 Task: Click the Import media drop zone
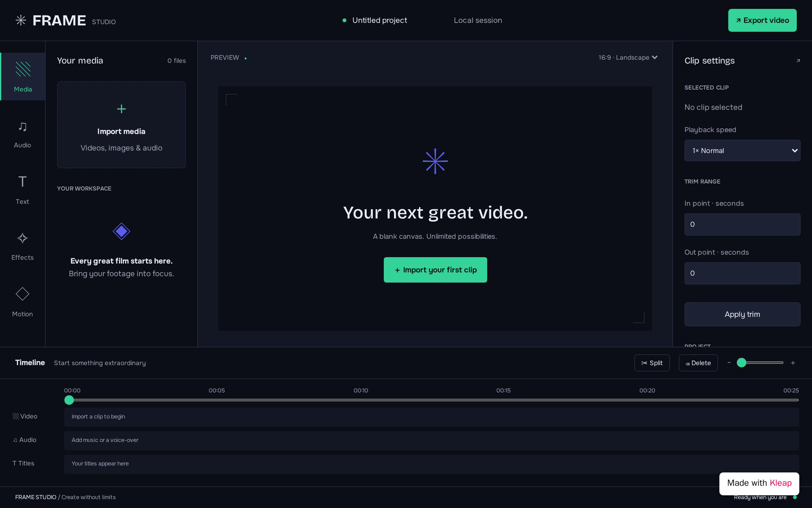pos(121,125)
